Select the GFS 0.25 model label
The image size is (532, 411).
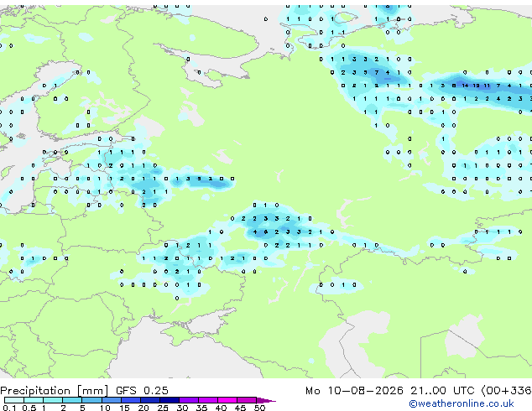(142, 391)
